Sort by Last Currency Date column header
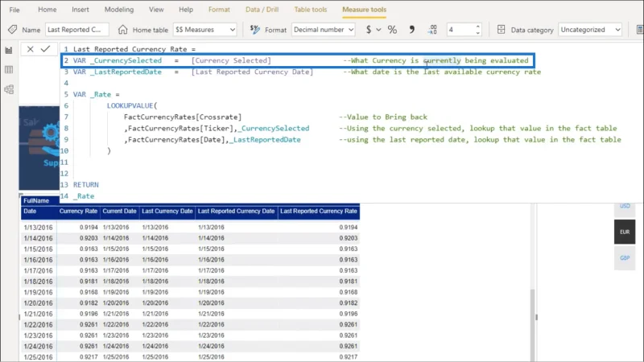The height and width of the screenshot is (362, 644). [x=167, y=212]
